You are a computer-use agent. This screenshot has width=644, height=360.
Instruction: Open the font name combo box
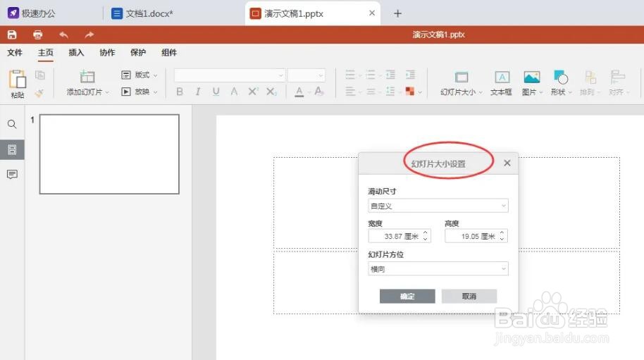229,75
